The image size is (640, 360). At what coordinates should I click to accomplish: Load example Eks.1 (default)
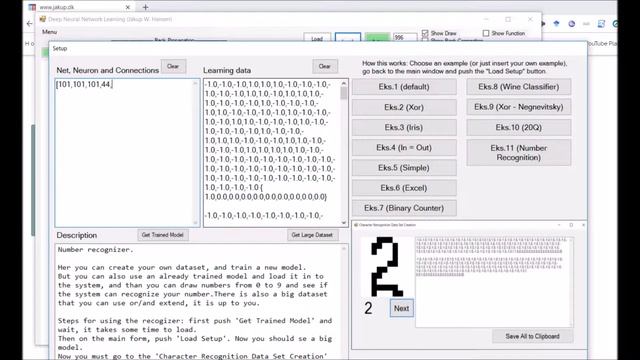point(404,87)
